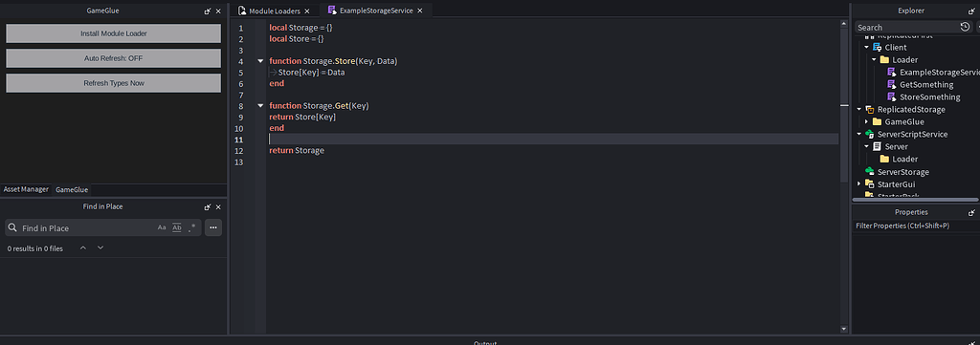Click Refresh Types Now button
This screenshot has width=980, height=345.
coord(114,83)
